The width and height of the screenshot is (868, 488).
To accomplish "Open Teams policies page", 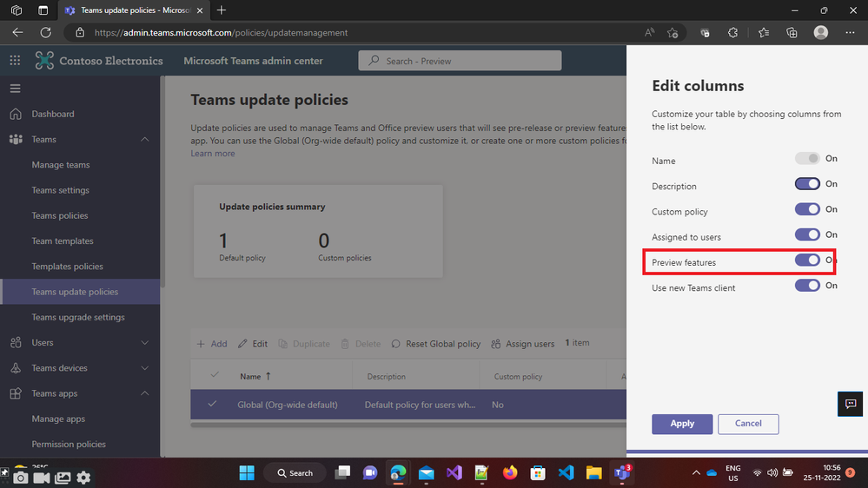I will (x=60, y=216).
